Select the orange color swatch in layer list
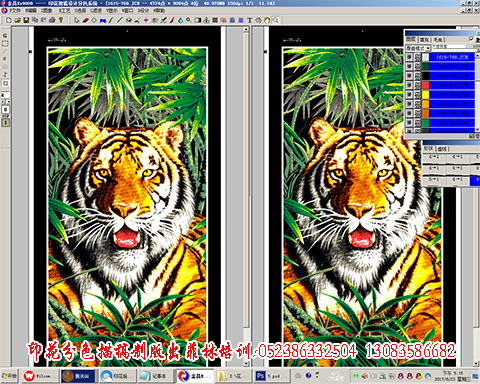Image resolution: width=480 pixels, height=384 pixels. click(425, 104)
